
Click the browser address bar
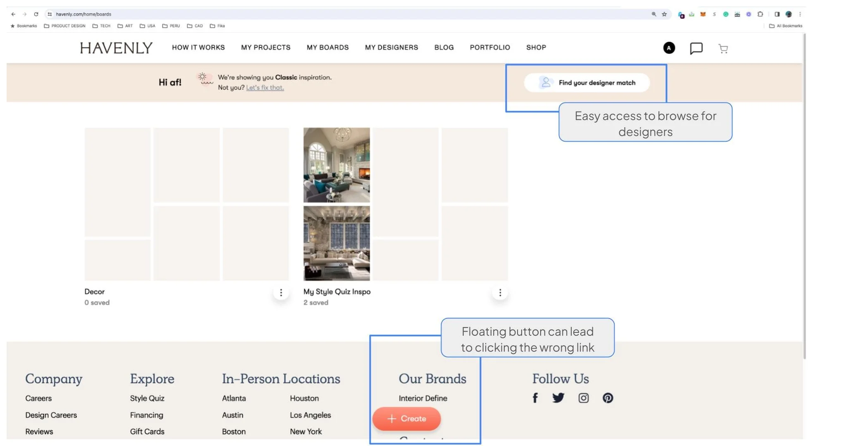331,14
